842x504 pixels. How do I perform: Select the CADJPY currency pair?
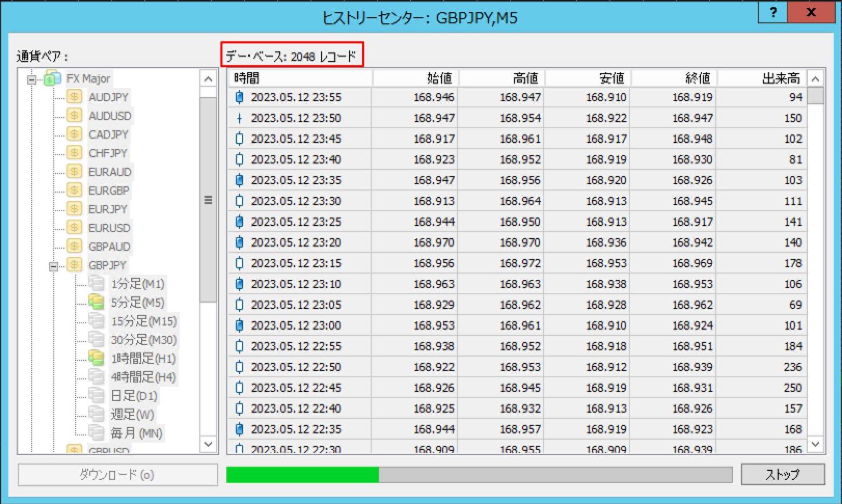(108, 134)
